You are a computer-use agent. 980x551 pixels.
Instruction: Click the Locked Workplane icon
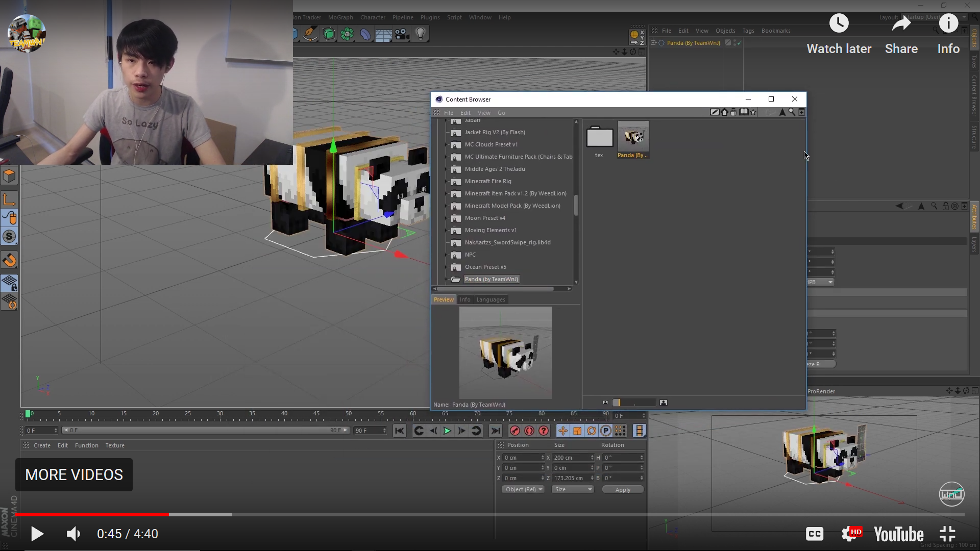click(9, 283)
